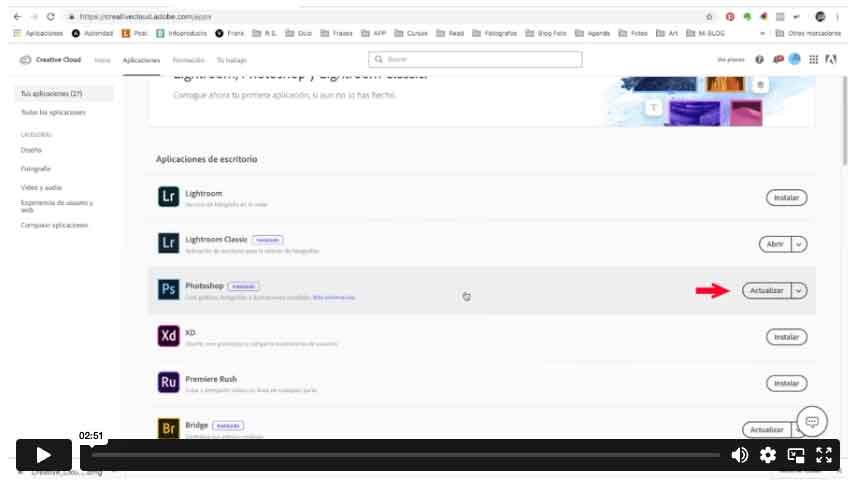855x485 pixels.
Task: Open the Home tab in Creative Cloud
Action: pos(102,60)
